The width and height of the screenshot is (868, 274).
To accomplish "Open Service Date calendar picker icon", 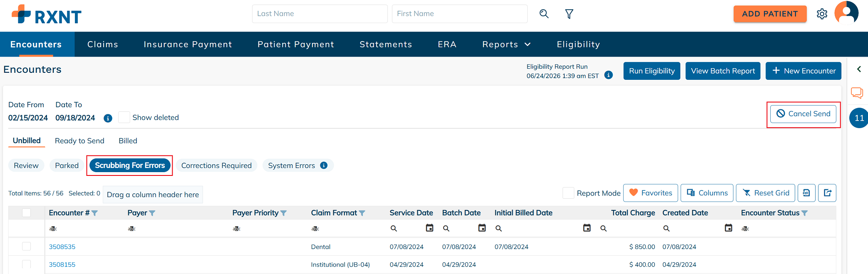I will coord(429,228).
